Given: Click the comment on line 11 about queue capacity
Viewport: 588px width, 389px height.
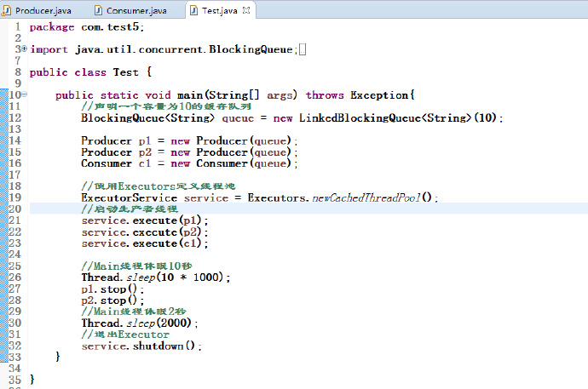Looking at the screenshot, I should pos(166,106).
